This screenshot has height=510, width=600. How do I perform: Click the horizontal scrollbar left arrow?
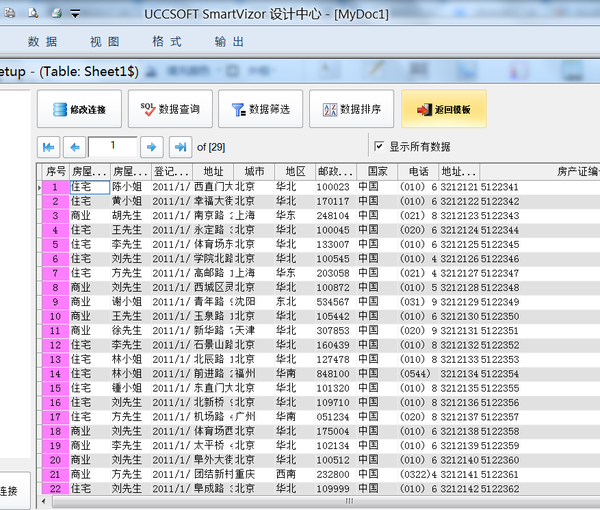click(44, 501)
